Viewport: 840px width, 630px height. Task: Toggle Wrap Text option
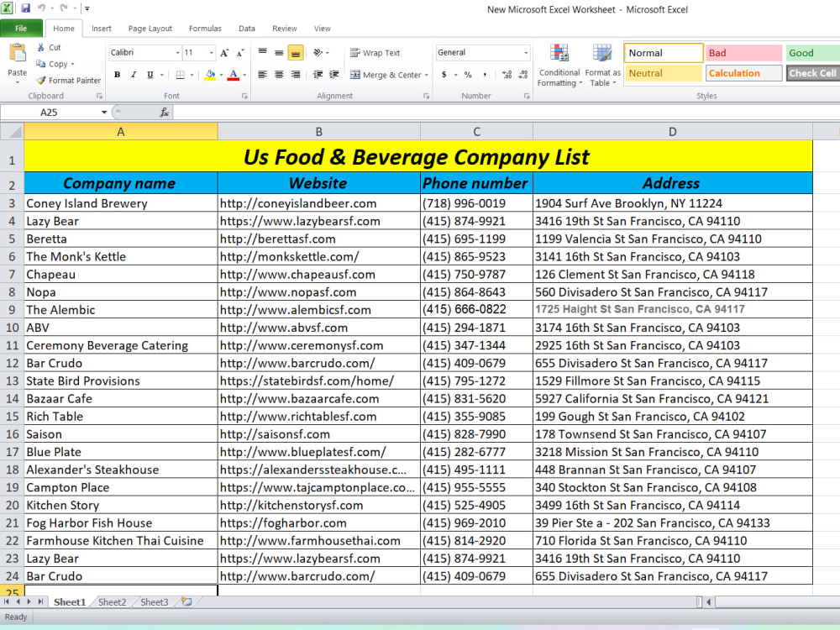pos(375,52)
